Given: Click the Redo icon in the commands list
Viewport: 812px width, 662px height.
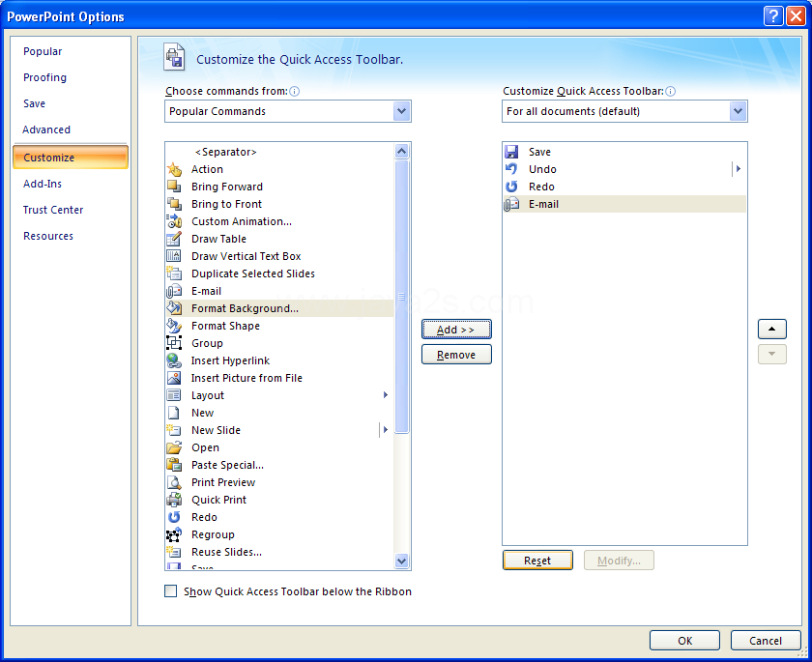Looking at the screenshot, I should [174, 517].
